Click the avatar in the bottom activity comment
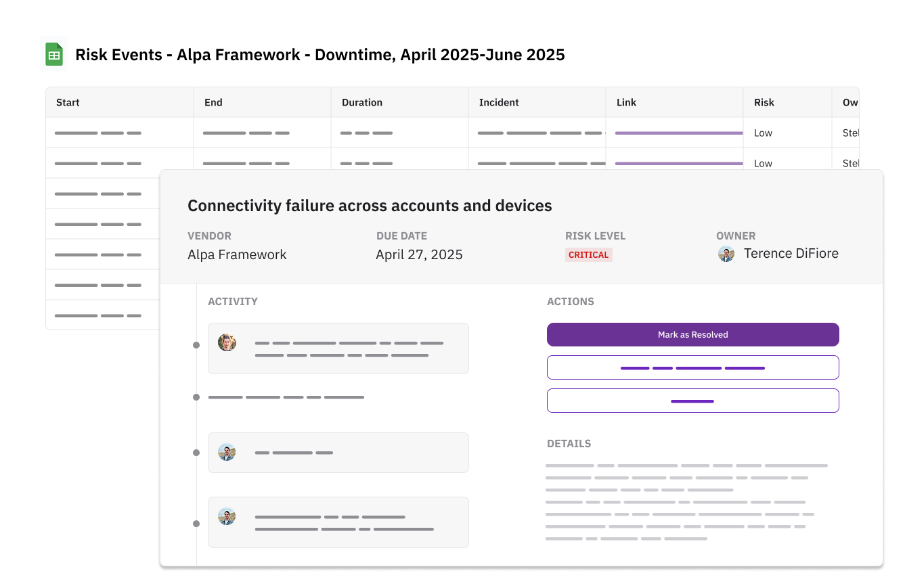The width and height of the screenshot is (905, 588). click(x=227, y=517)
